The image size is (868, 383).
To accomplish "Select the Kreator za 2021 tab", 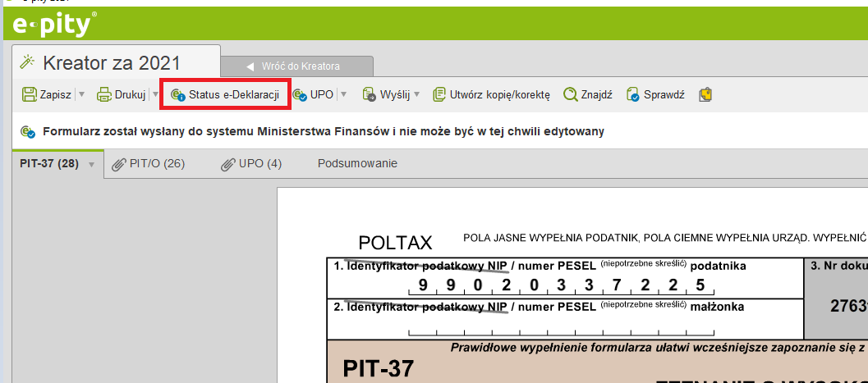I will coord(117,63).
